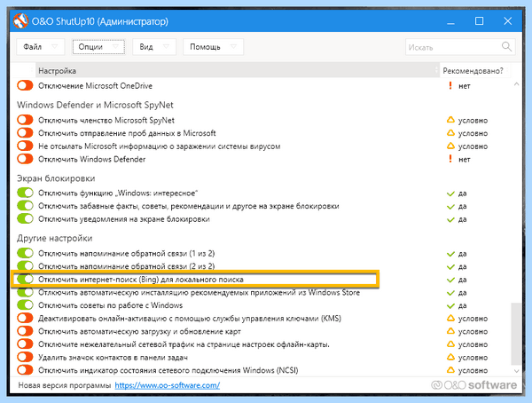Toggle Отключить членство Microsoft SpyNet switch

coord(25,120)
